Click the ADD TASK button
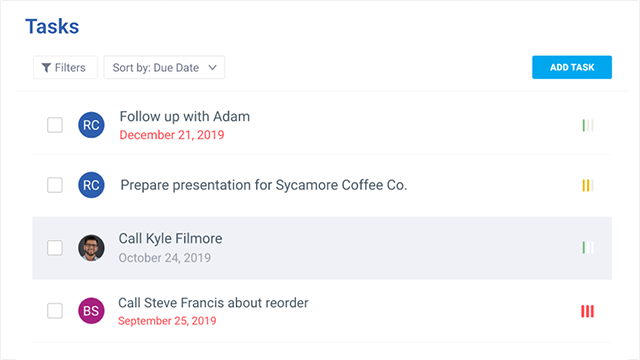This screenshot has width=640, height=360. [572, 67]
